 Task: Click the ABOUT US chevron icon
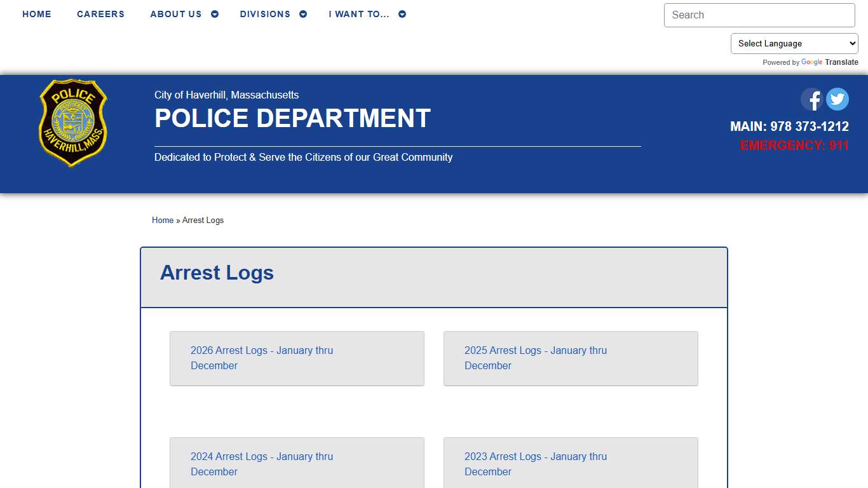(x=214, y=13)
